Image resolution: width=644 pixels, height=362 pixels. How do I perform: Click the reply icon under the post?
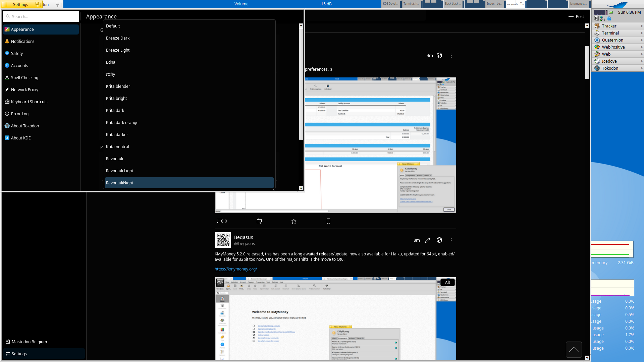220,221
